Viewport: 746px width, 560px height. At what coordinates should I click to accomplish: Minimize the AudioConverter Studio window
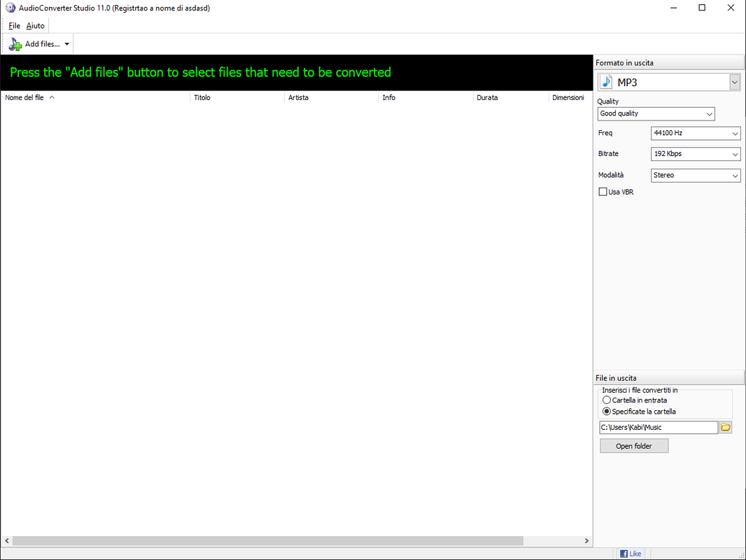[674, 8]
